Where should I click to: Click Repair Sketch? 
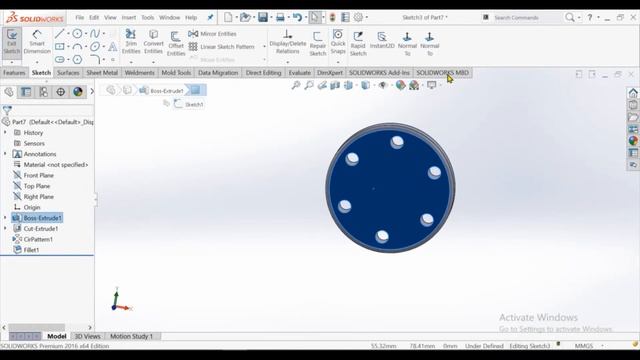coord(318,43)
